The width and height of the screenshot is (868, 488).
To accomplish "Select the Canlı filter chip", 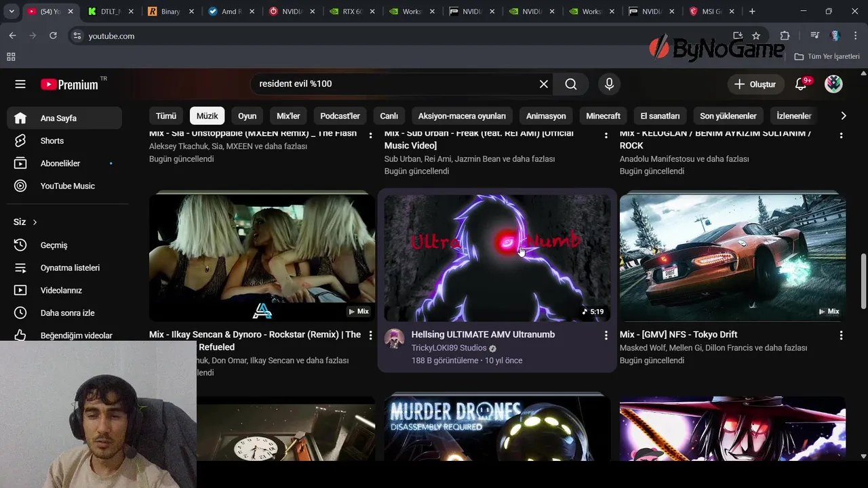I will click(x=389, y=116).
